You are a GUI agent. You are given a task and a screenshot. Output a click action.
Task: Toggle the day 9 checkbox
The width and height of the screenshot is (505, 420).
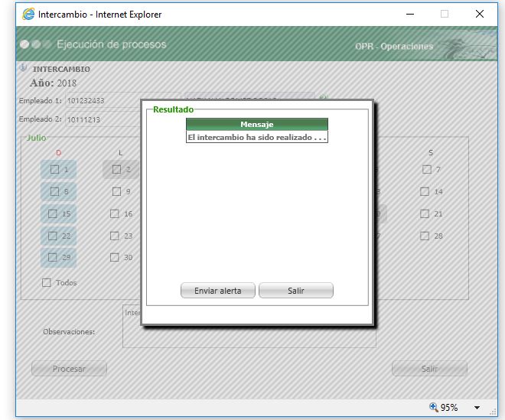116,191
